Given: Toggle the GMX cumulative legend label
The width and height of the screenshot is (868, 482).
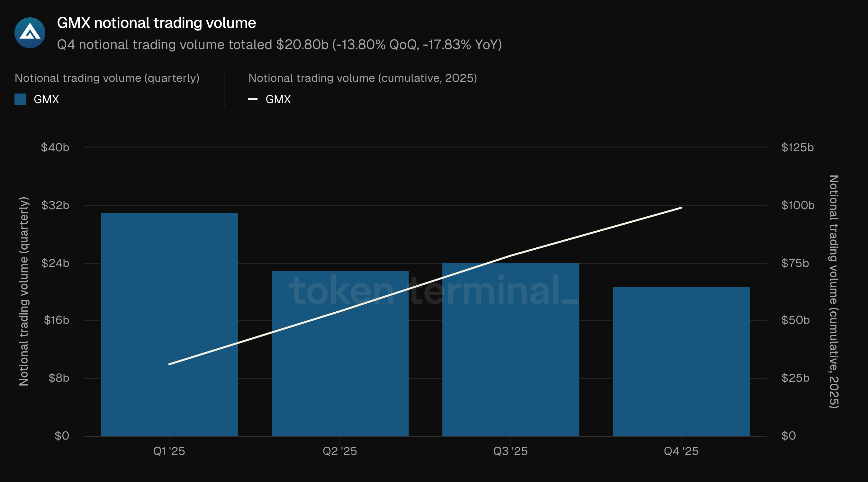Looking at the screenshot, I should pos(278,99).
